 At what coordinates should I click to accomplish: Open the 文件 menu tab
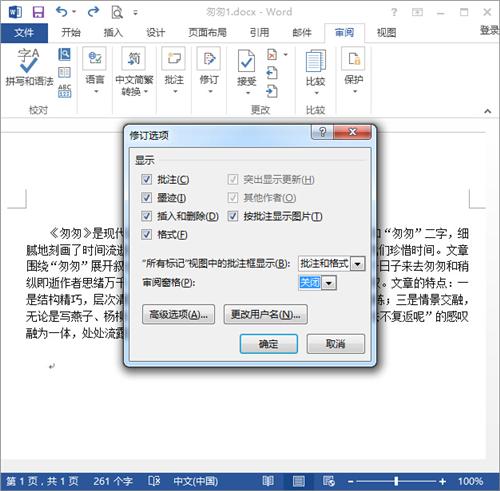coord(24,33)
